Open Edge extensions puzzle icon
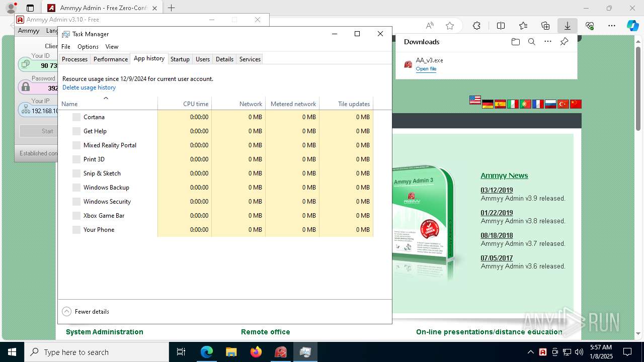 click(x=476, y=26)
